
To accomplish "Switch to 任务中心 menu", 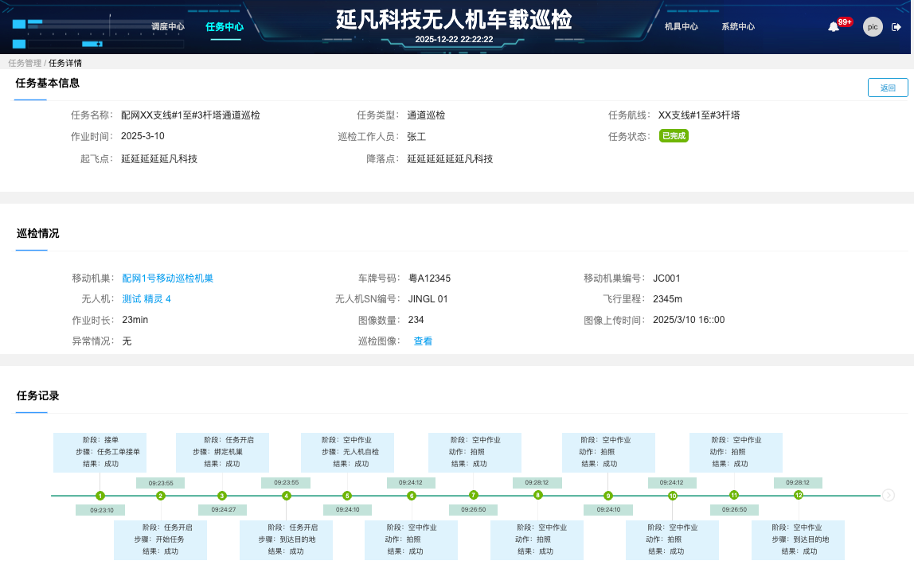I will point(225,27).
